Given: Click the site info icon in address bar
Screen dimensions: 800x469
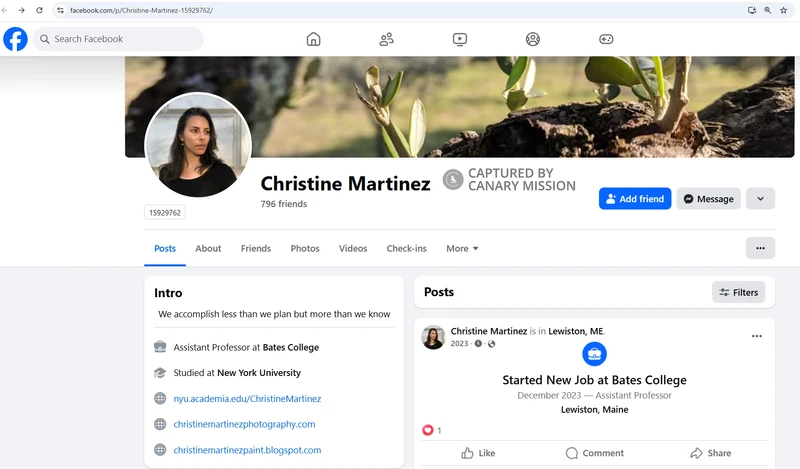Looking at the screenshot, I should (x=60, y=10).
